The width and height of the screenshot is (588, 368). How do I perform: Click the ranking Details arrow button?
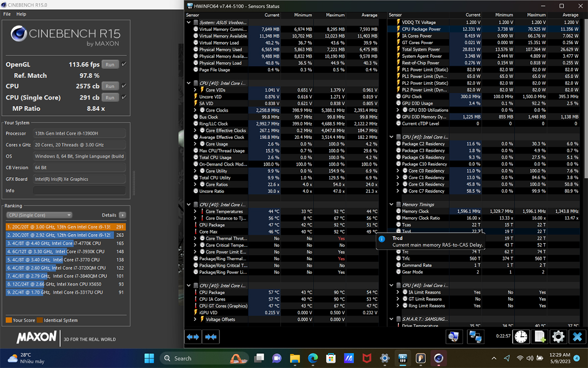[122, 215]
